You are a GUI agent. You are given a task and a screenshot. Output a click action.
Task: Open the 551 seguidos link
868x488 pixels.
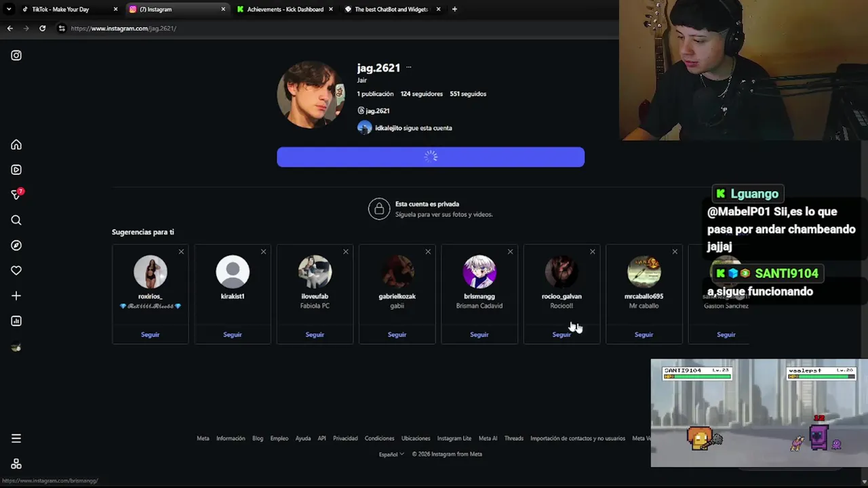468,94
